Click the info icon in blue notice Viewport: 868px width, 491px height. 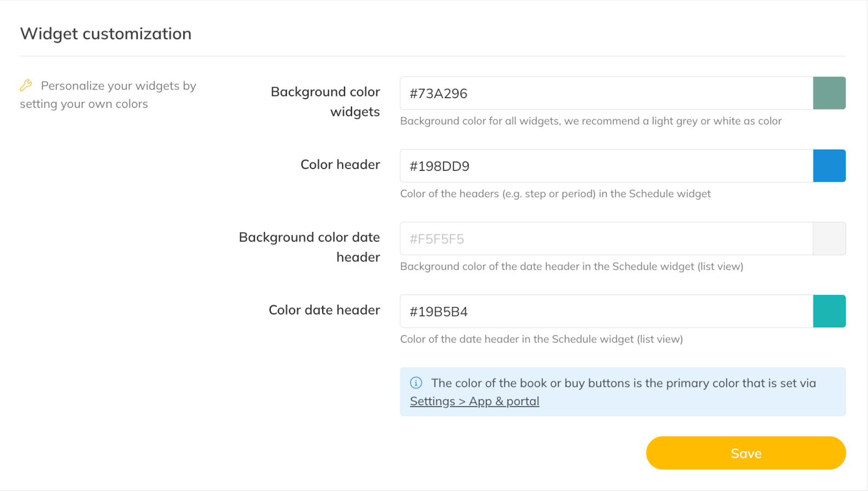coord(416,383)
